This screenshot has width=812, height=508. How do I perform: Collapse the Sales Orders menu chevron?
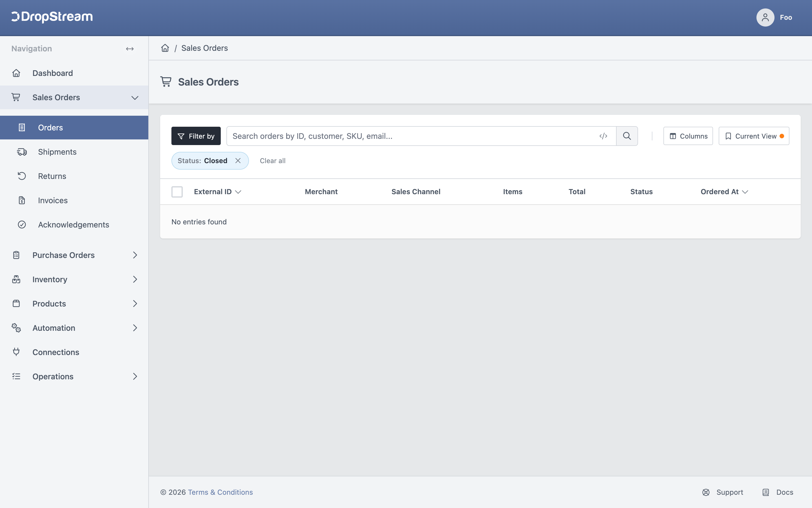pyautogui.click(x=135, y=98)
